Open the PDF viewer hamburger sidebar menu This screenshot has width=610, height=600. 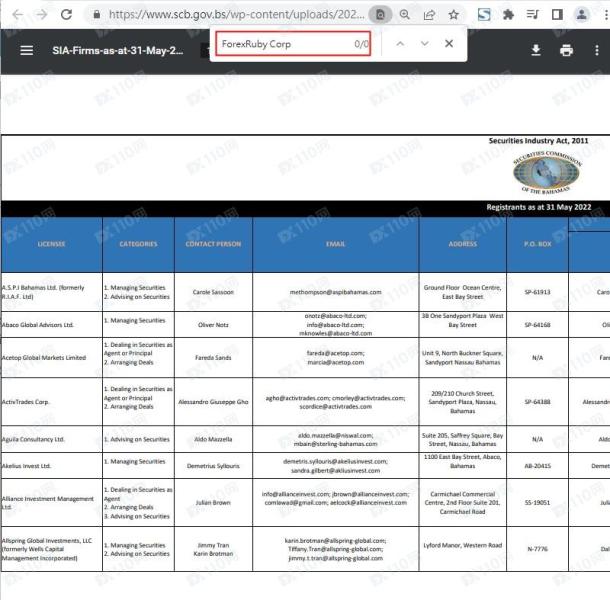tap(26, 50)
